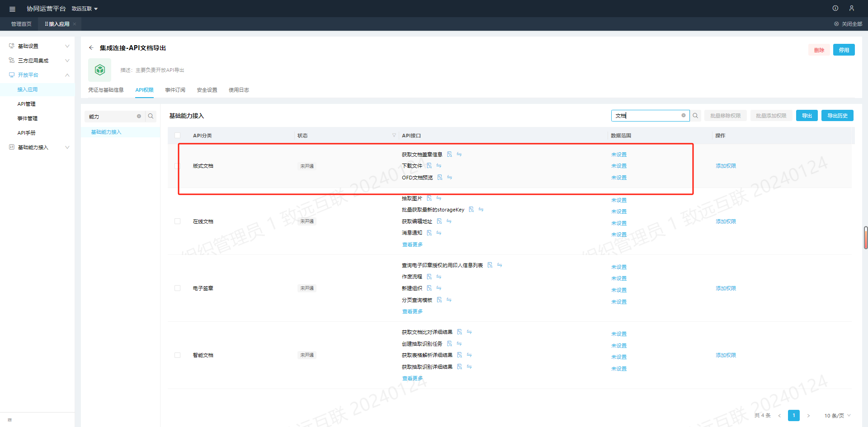Expand 查看更多 under 智能文档 APIs
The image size is (868, 427).
pos(412,378)
